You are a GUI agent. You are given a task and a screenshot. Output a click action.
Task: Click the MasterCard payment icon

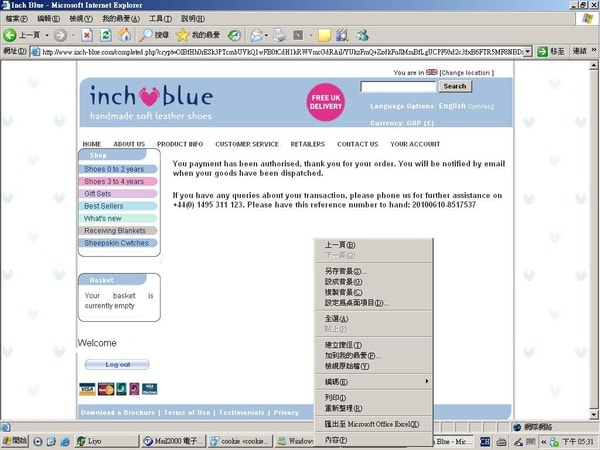pyautogui.click(x=106, y=389)
